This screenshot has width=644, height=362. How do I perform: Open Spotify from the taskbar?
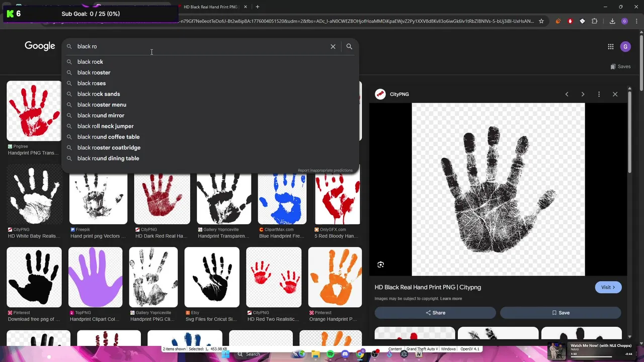pos(330,354)
